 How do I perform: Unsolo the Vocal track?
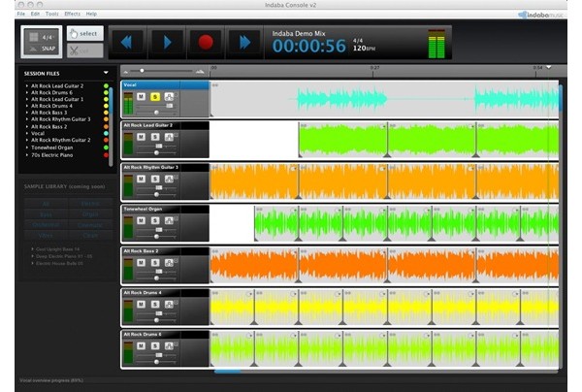point(155,97)
